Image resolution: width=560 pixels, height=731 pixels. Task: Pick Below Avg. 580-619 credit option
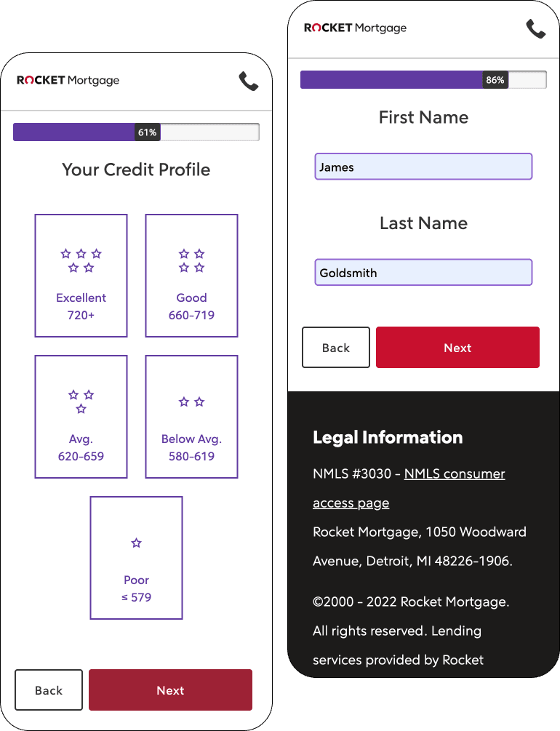pyautogui.click(x=192, y=417)
